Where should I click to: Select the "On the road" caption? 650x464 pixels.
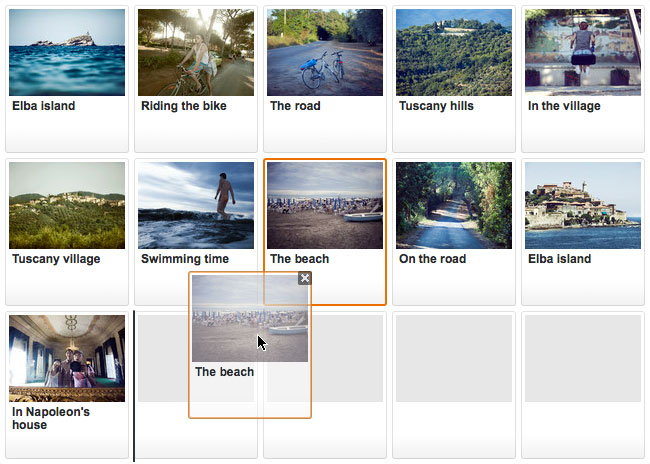click(x=433, y=259)
